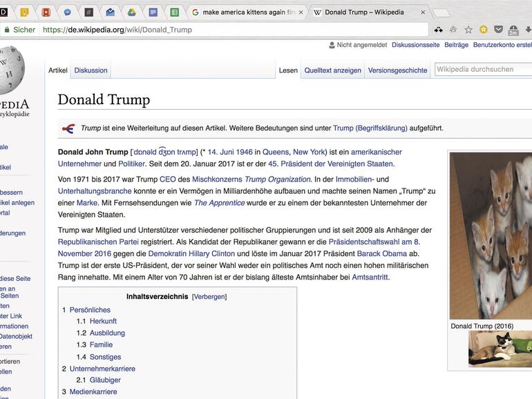
Task: Jump to section 1.4 Sonstiges
Action: coord(105,357)
